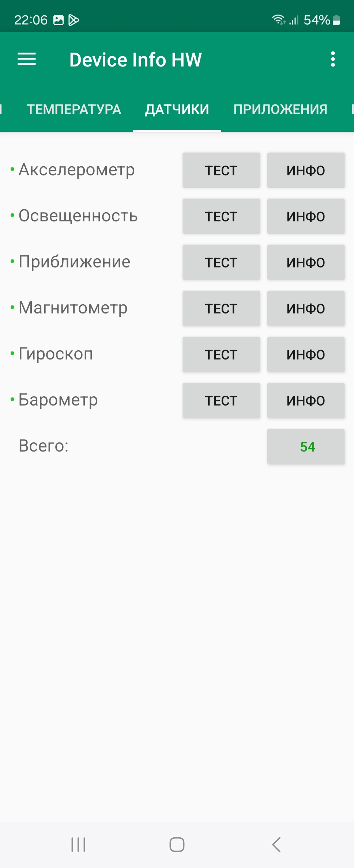Open the recent apps navigation icon
The image size is (354, 868).
pyautogui.click(x=78, y=844)
